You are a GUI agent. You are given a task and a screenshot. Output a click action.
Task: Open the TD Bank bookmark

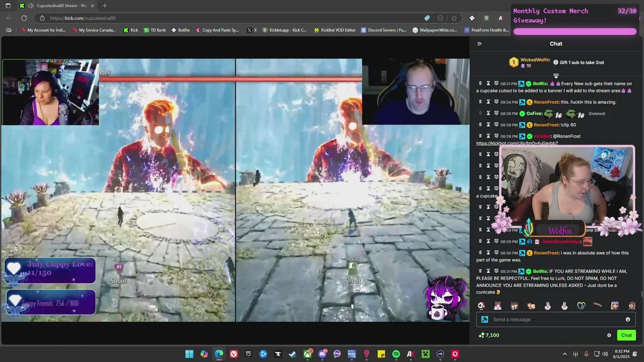(154, 30)
